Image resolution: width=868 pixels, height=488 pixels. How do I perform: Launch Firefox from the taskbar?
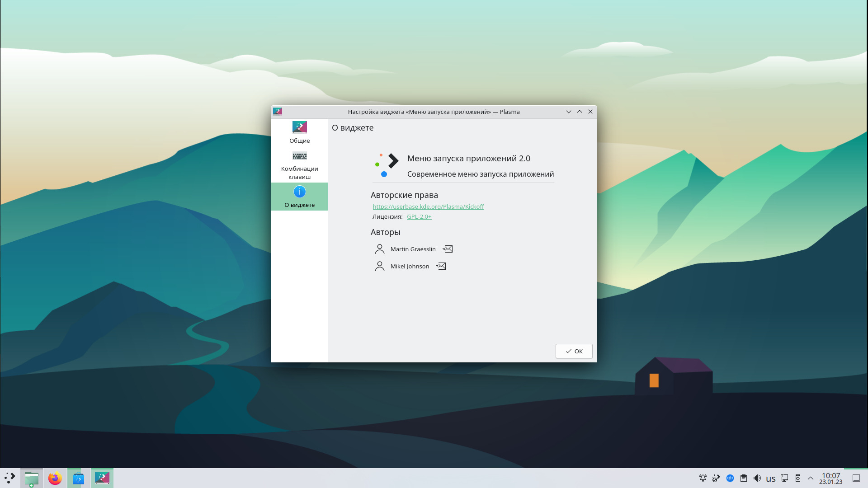55,478
